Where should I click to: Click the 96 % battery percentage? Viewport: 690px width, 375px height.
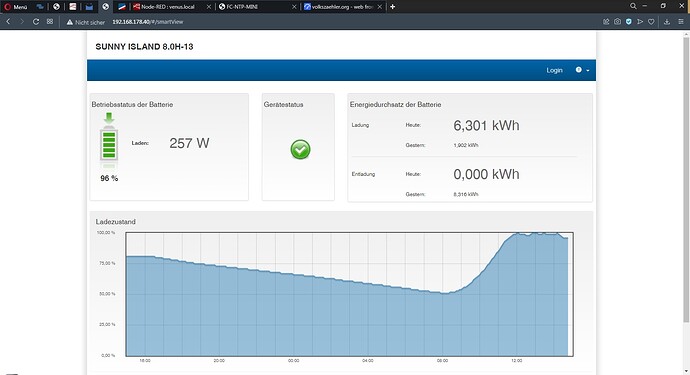tap(109, 178)
